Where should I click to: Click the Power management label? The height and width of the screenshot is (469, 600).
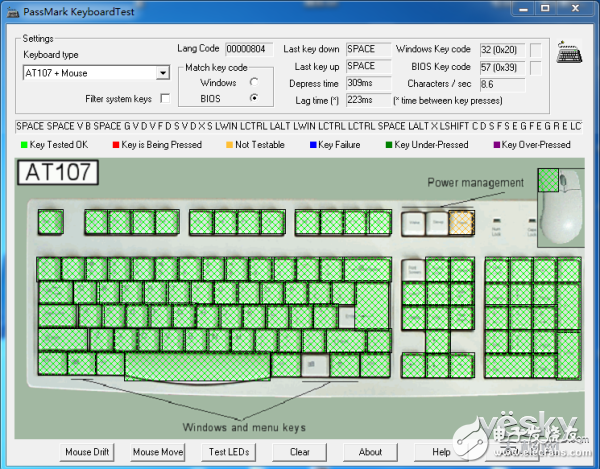point(475,183)
